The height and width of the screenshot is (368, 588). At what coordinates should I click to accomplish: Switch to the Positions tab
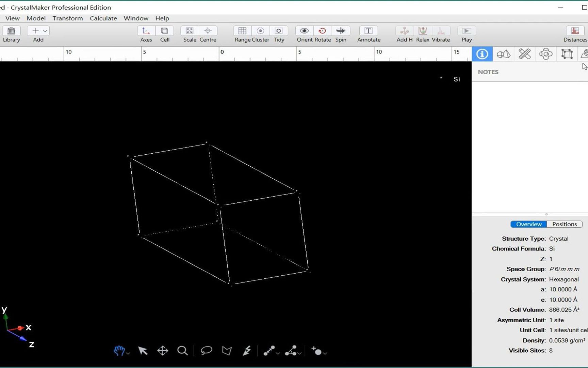click(564, 224)
